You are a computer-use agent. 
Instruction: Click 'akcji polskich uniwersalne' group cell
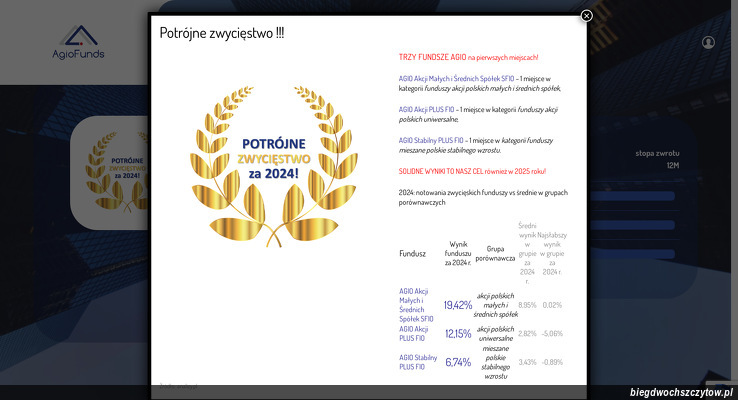[x=496, y=334]
